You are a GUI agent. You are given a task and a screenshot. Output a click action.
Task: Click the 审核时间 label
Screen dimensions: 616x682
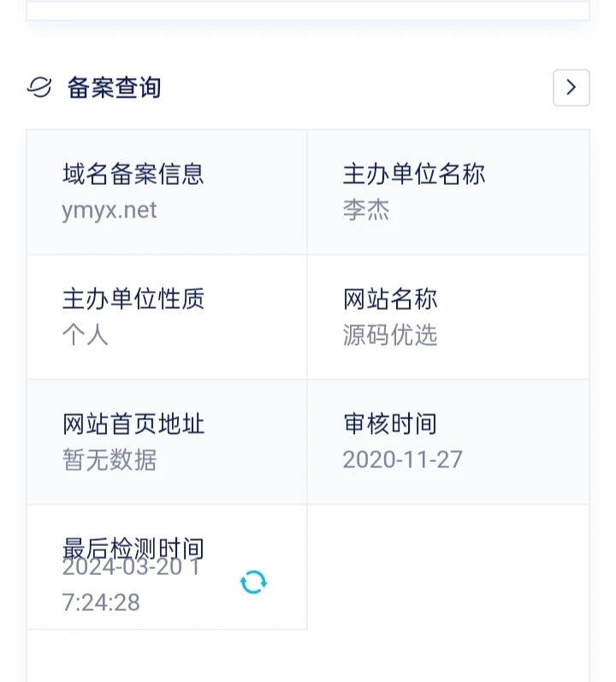point(390,424)
